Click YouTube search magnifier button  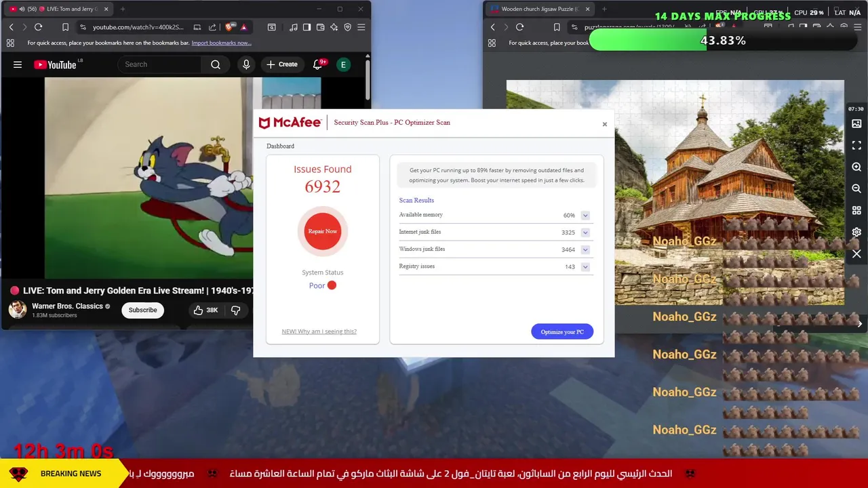point(216,64)
